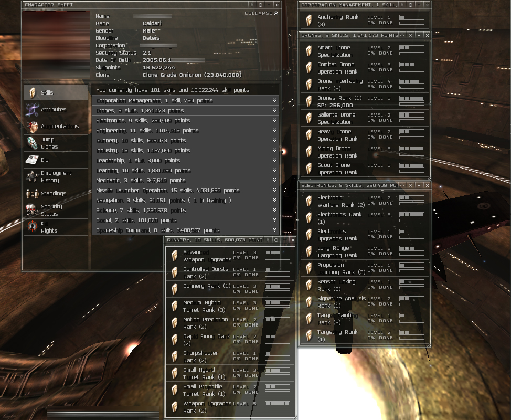This screenshot has width=511, height=420.
Task: Click Motion Prediction skill icon
Action: click(x=174, y=323)
